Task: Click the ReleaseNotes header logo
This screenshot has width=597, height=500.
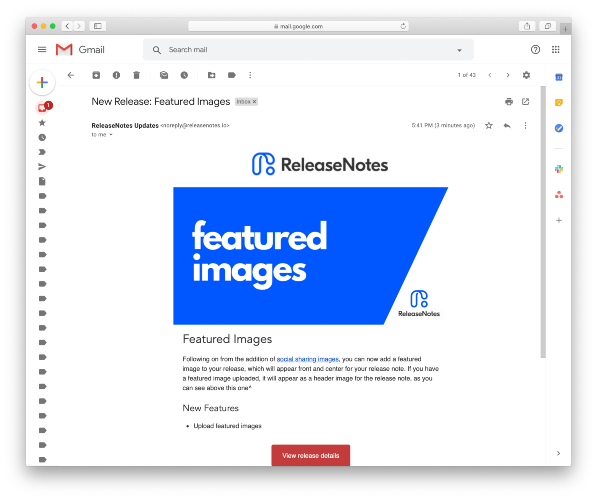Action: tap(320, 165)
